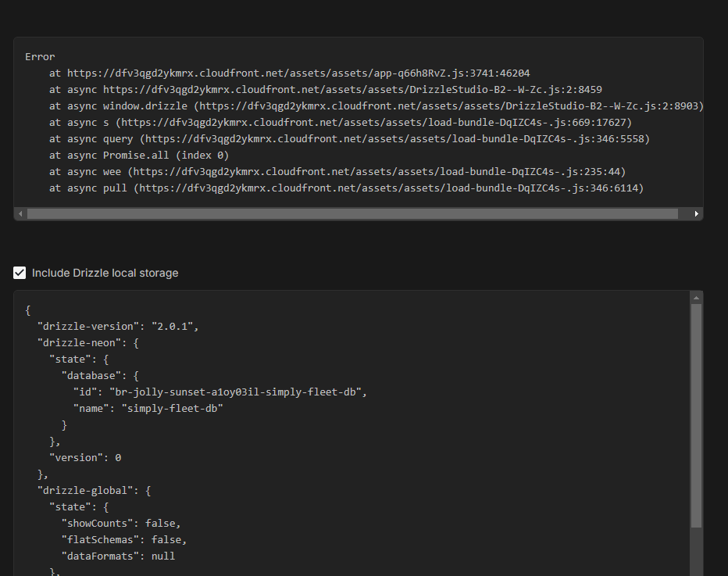The width and height of the screenshot is (728, 576).
Task: Click the "at async window.drizzle" trace line
Action: click(x=376, y=106)
